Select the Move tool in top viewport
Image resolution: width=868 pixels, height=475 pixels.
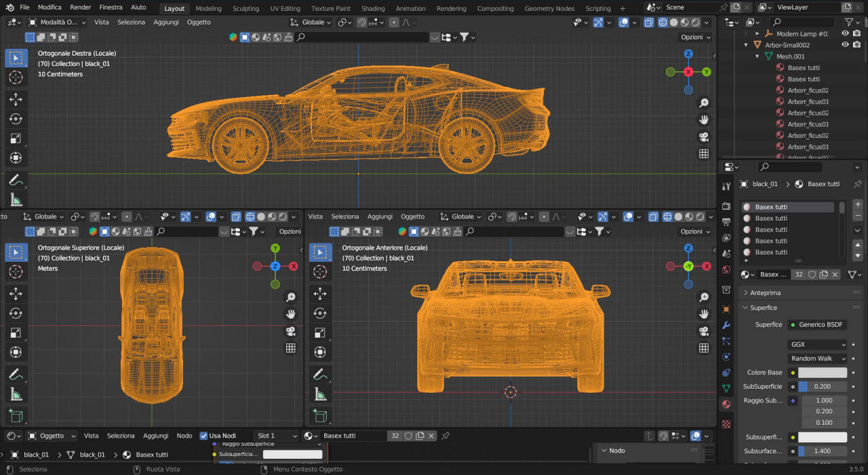(16, 99)
